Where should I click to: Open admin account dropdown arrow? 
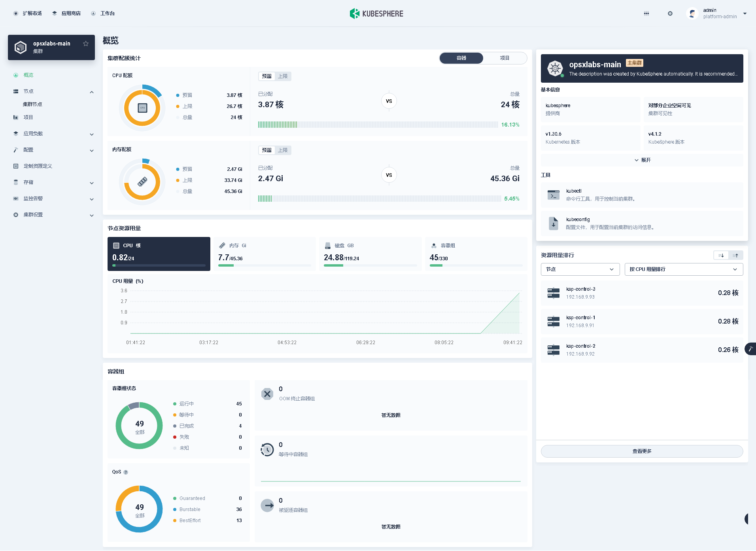click(745, 13)
